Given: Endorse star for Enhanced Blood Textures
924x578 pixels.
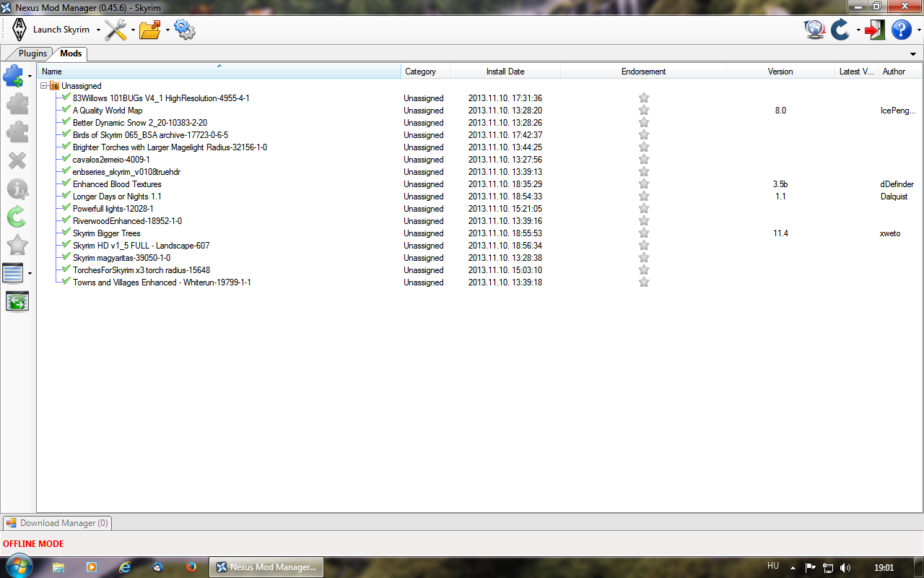Looking at the screenshot, I should 644,184.
